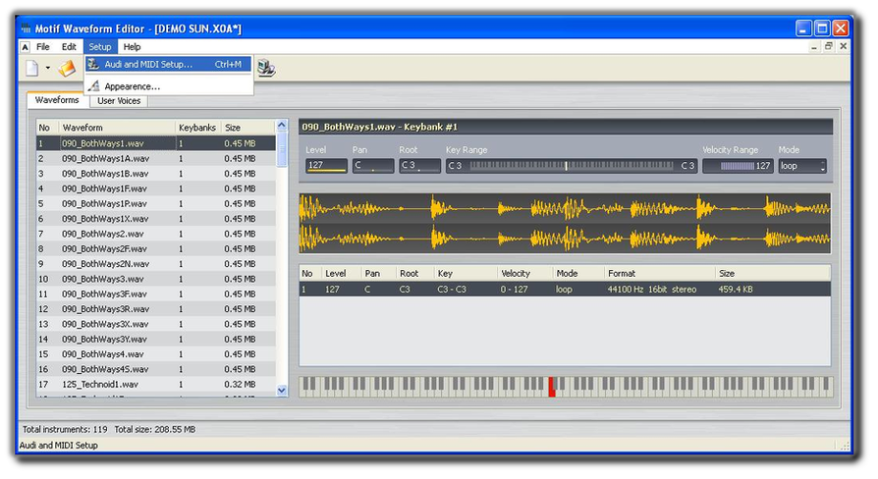Click the new document toolbar icon
This screenshot has height=479, width=878.
[x=32, y=68]
